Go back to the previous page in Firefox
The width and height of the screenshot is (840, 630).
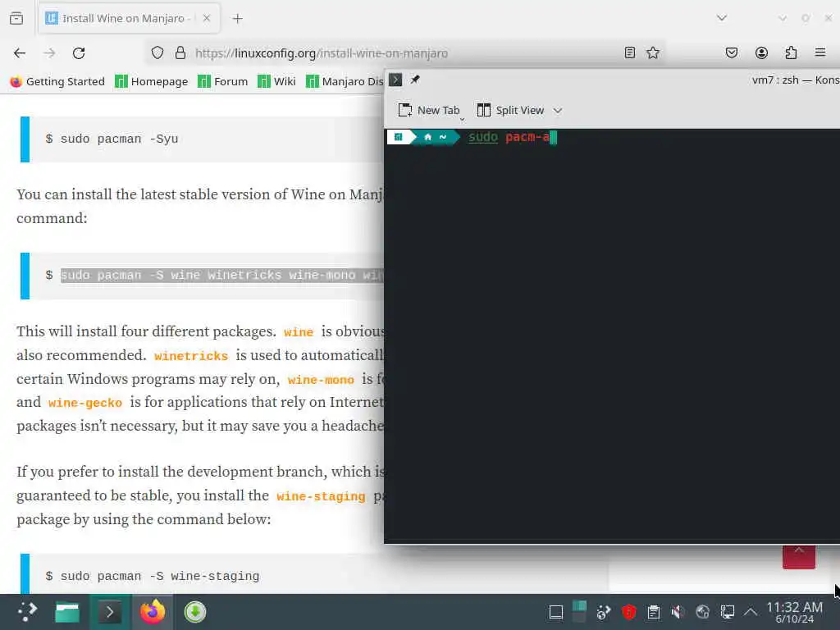pos(20,53)
